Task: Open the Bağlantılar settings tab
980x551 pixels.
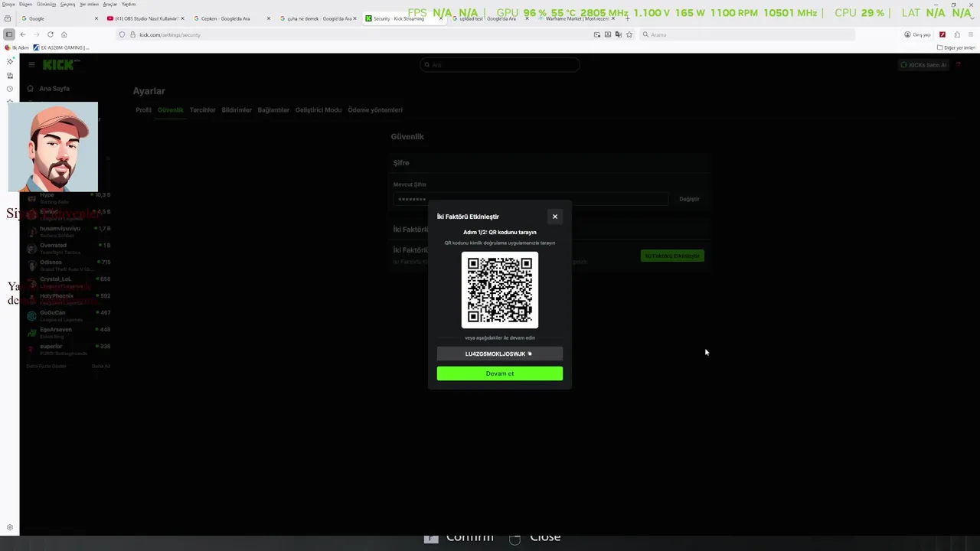Action: coord(273,110)
